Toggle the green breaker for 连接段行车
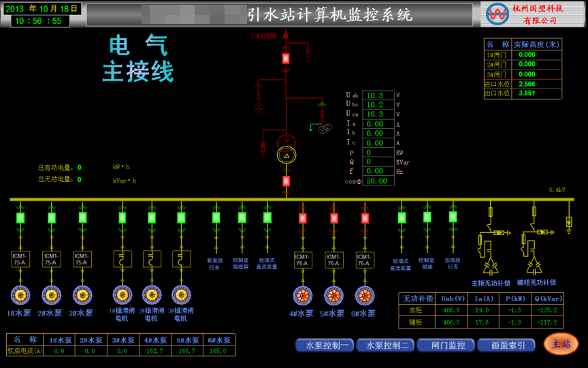The width and height of the screenshot is (588, 368). click(453, 217)
